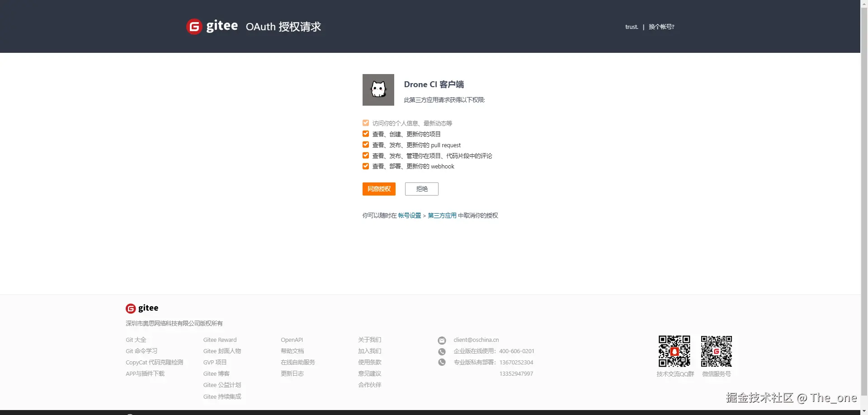This screenshot has width=868, height=415.
Task: Open the 加入我们 footer link
Action: 370,351
